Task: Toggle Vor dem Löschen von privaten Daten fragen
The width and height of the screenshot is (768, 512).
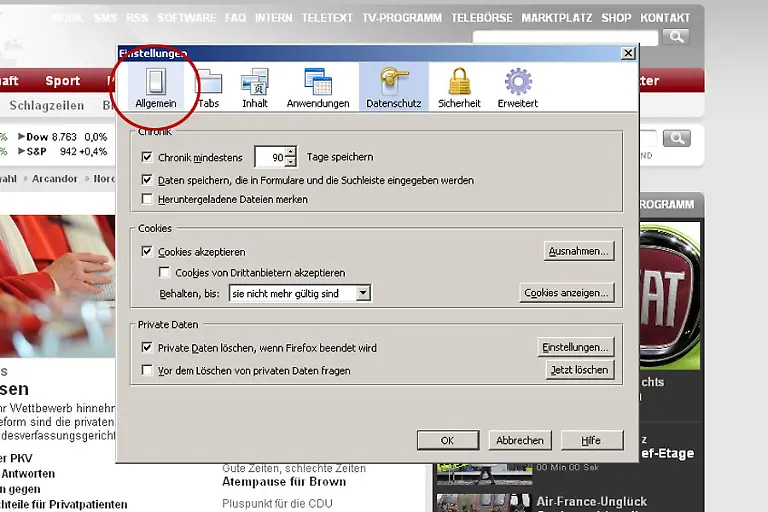Action: point(147,370)
